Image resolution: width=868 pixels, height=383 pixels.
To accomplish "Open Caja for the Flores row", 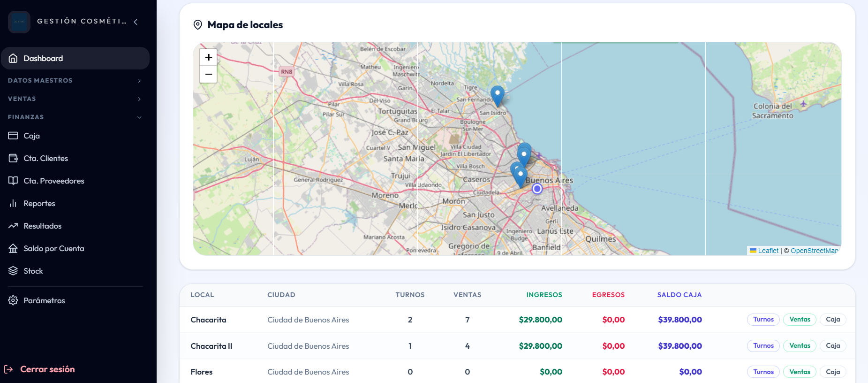I will coord(833,372).
